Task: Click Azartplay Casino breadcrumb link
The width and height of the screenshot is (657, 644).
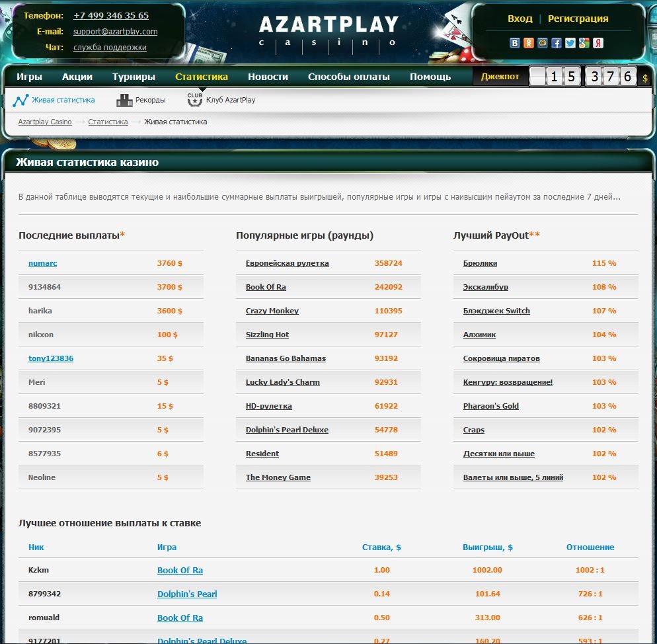Action: click(45, 122)
